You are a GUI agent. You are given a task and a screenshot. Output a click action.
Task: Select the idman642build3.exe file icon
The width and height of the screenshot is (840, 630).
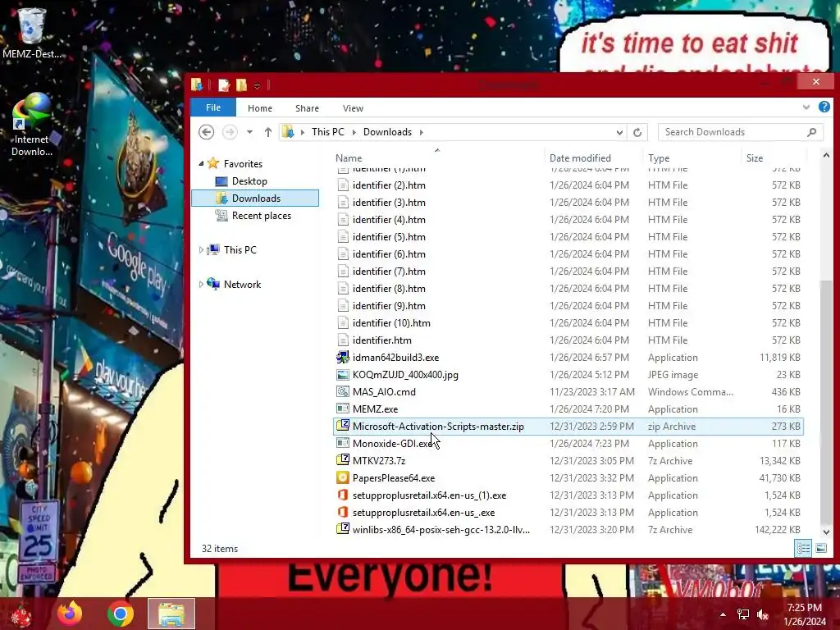point(343,358)
